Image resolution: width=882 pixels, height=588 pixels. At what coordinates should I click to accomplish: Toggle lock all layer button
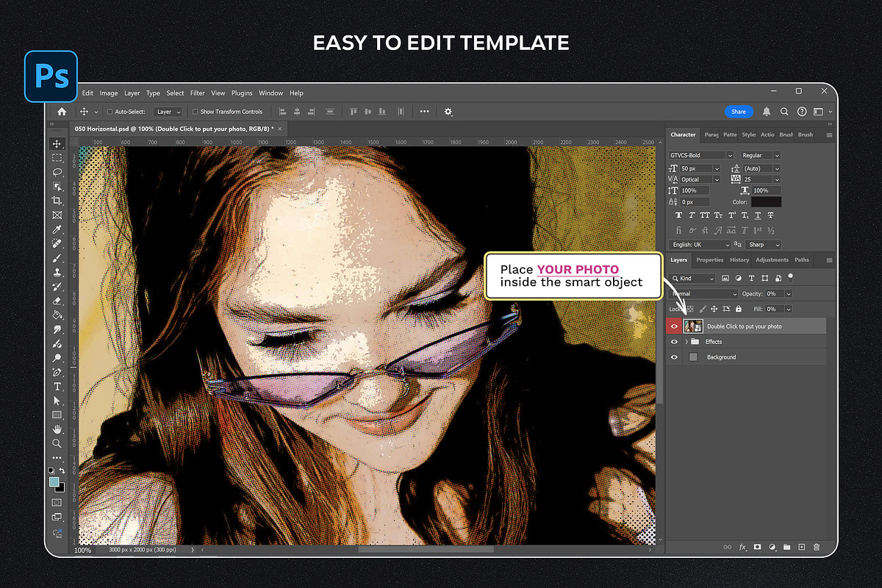coord(738,309)
